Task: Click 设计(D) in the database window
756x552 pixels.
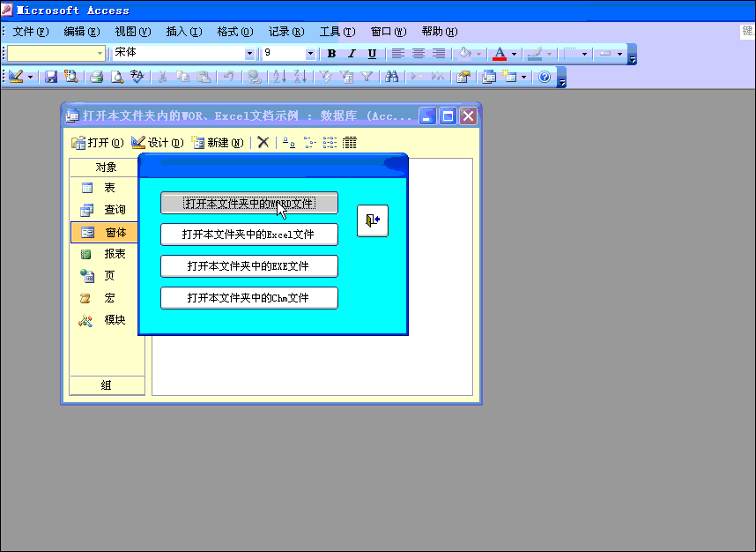Action: 158,142
